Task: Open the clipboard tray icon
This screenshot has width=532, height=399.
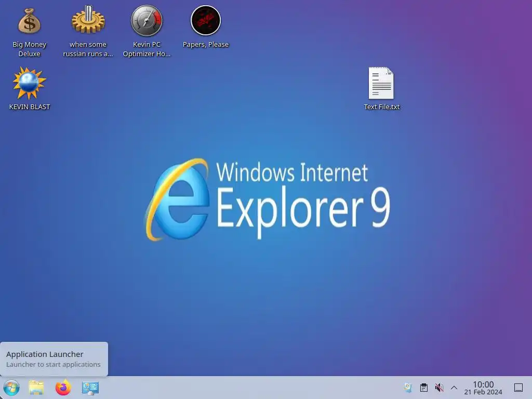Action: [x=424, y=388]
